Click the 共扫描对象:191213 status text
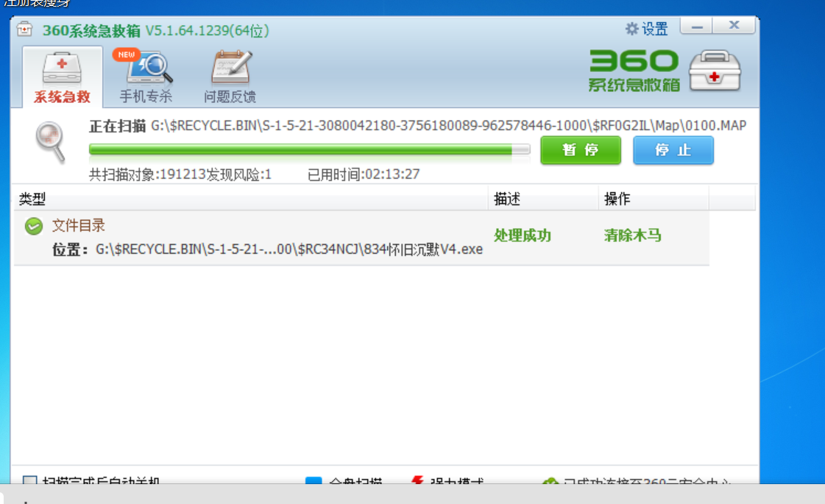The width and height of the screenshot is (825, 504). (146, 174)
